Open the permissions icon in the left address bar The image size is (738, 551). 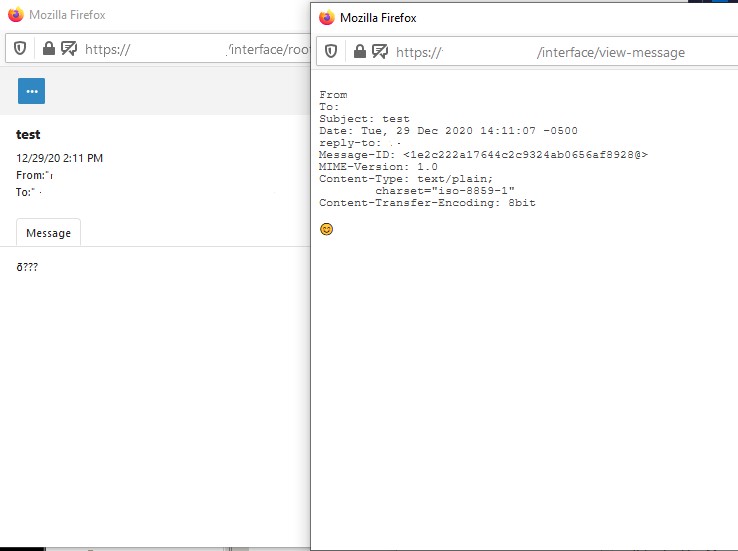69,49
